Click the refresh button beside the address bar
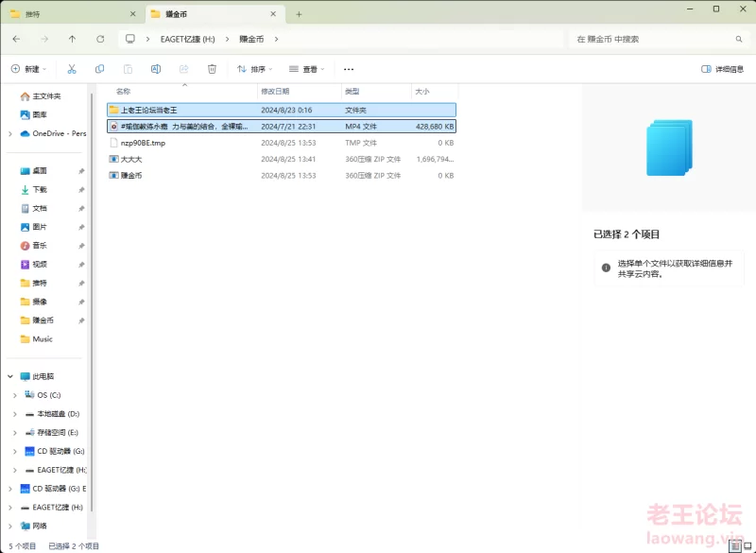The height and width of the screenshot is (553, 756). (x=100, y=39)
